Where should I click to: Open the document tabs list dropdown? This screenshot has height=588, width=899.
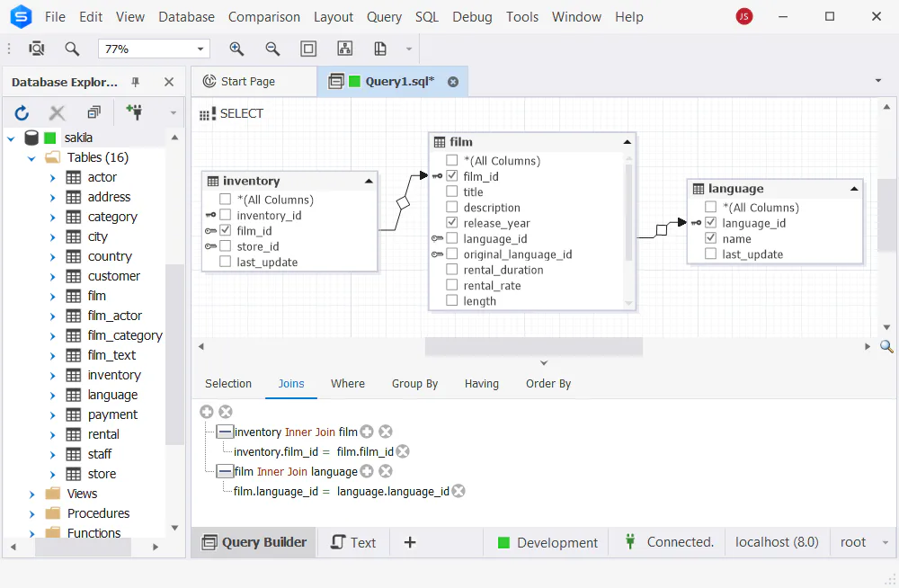pyautogui.click(x=877, y=81)
